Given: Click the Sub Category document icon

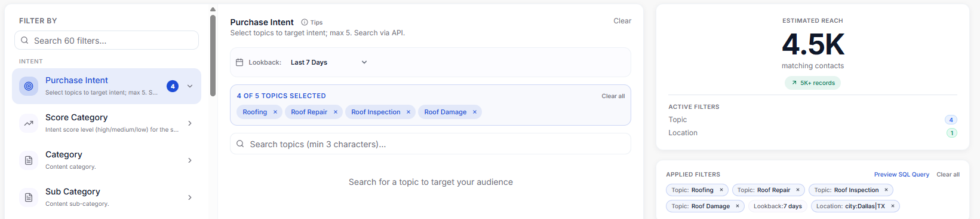Looking at the screenshot, I should point(28,197).
